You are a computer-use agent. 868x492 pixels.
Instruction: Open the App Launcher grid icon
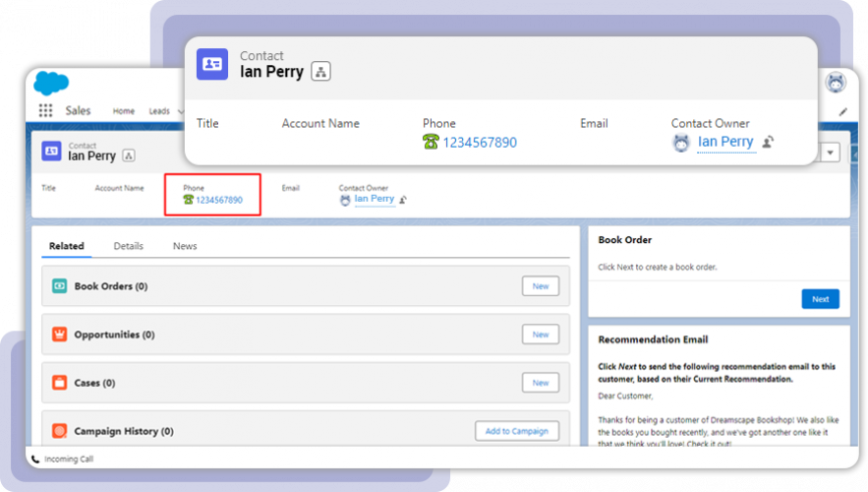point(45,110)
